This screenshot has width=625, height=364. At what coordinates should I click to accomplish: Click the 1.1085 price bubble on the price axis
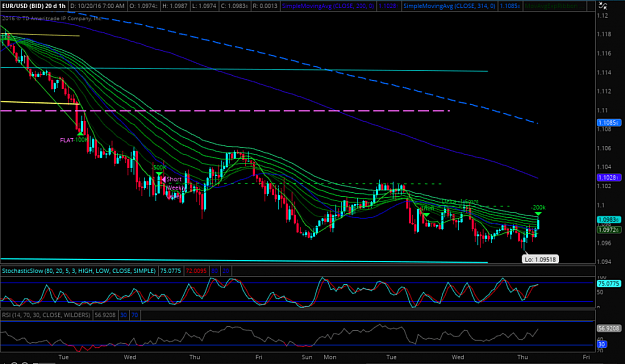tap(609, 123)
